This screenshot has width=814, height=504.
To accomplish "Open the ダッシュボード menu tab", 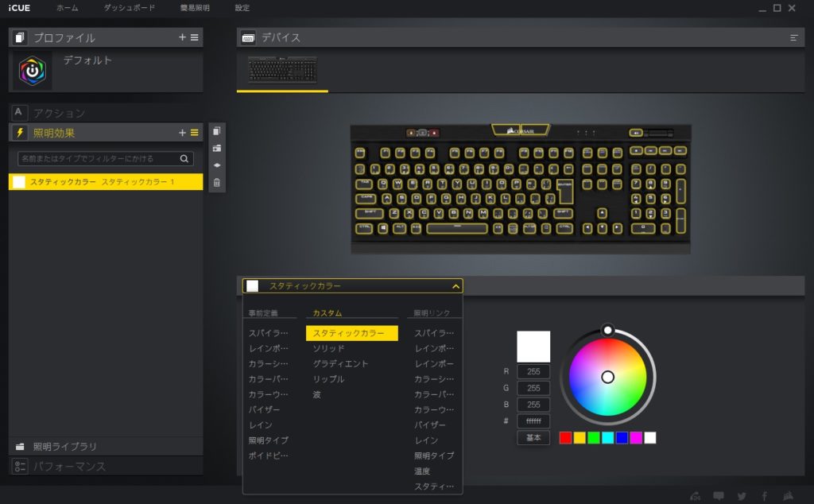I will 130,8.
